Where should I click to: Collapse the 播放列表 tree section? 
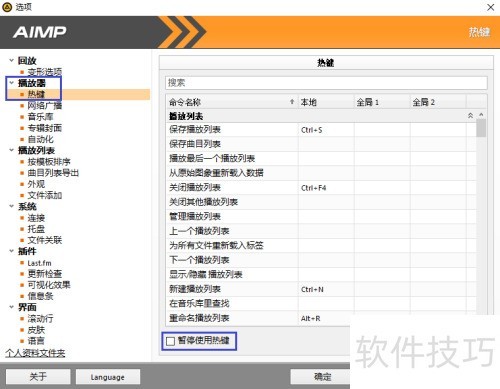tap(11, 150)
